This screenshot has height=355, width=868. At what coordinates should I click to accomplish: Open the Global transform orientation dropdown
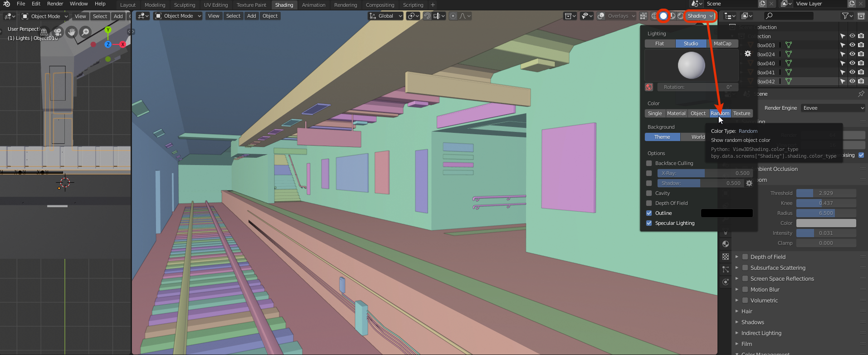click(x=386, y=16)
